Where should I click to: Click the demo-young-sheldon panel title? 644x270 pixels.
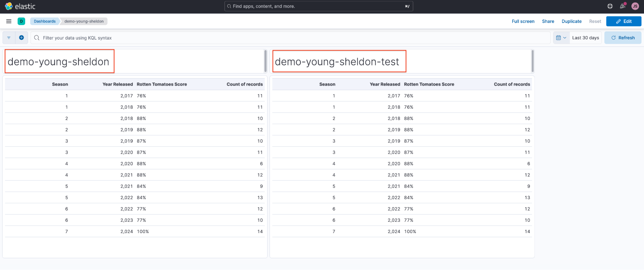pos(59,61)
